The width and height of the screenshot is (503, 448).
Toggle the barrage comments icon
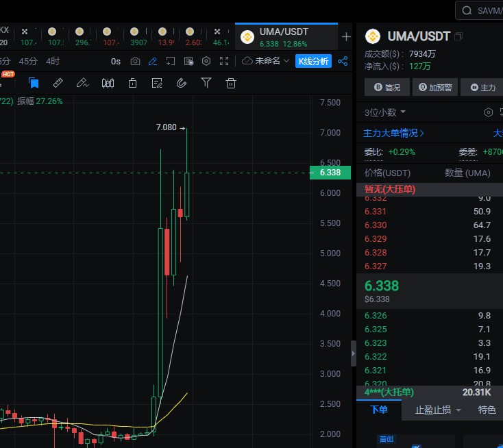[188, 61]
